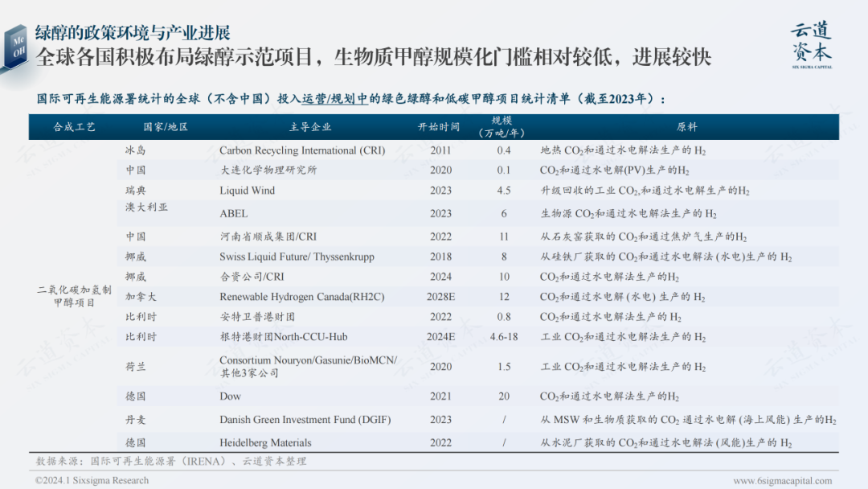Image resolution: width=868 pixels, height=489 pixels.
Task: Click the 加拿大 country cell
Action: [141, 297]
